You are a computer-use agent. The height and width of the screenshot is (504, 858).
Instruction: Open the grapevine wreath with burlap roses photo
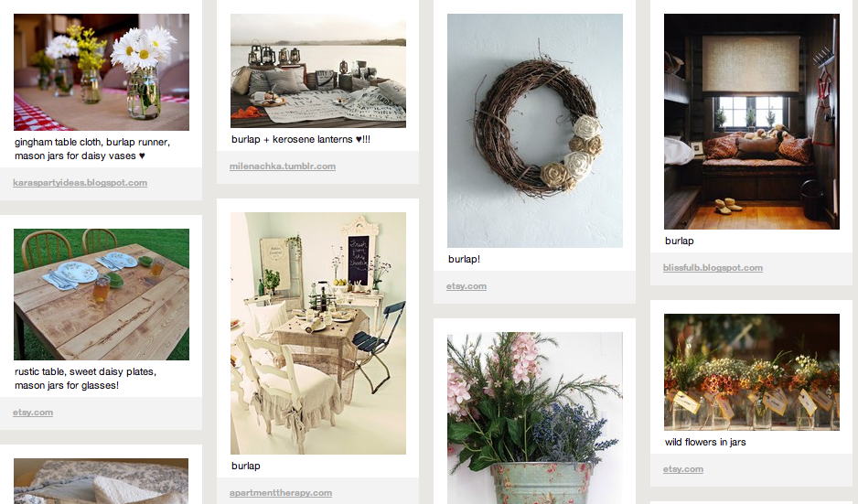[534, 131]
